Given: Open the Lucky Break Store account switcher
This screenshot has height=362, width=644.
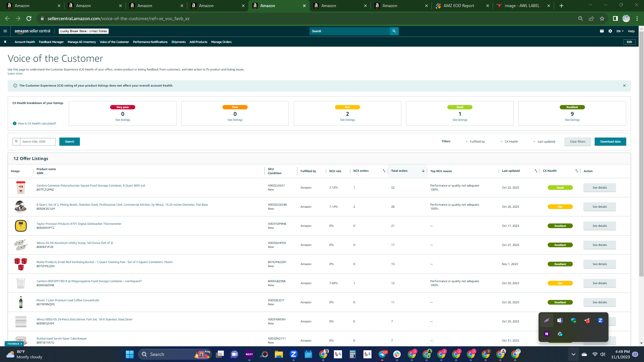Looking at the screenshot, I should pyautogui.click(x=84, y=31).
